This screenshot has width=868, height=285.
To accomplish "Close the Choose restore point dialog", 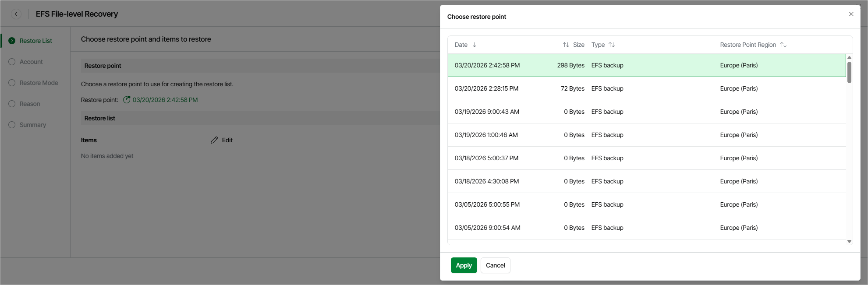I will pyautogui.click(x=851, y=14).
